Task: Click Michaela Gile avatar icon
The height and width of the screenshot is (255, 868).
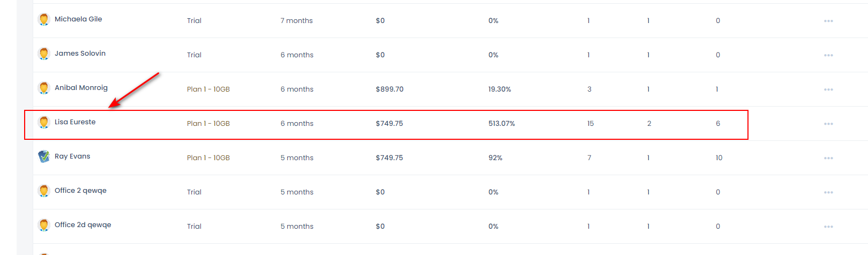Action: coord(44,19)
